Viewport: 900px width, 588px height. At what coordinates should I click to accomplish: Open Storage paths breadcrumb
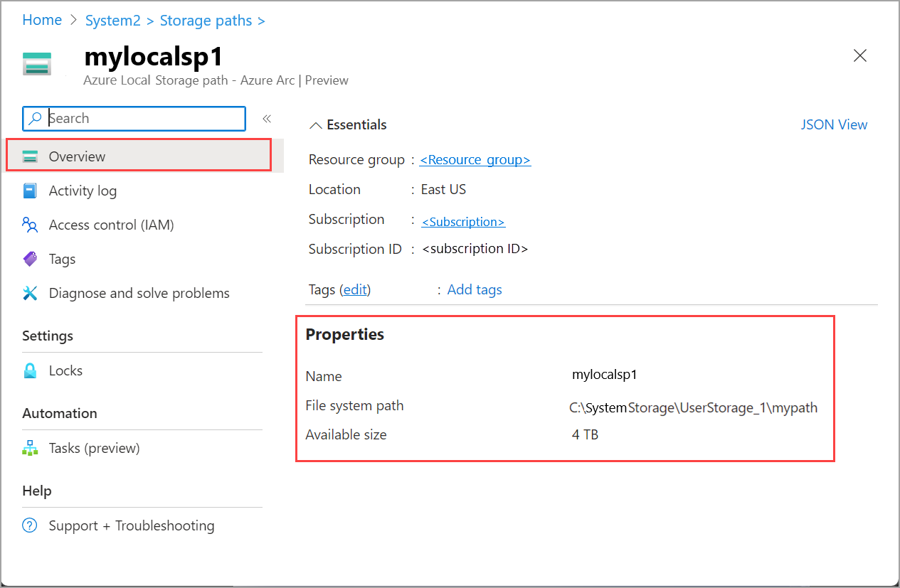(206, 21)
